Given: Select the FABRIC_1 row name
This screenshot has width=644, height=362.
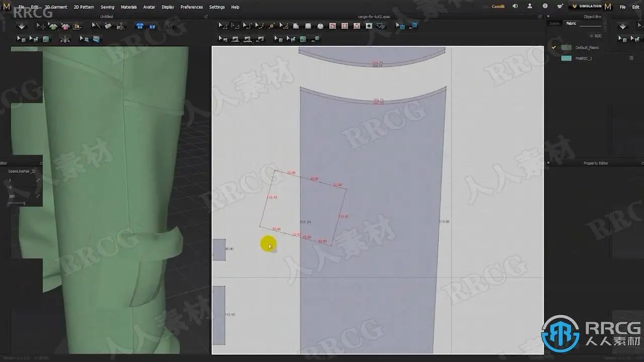Looking at the screenshot, I should 584,58.
